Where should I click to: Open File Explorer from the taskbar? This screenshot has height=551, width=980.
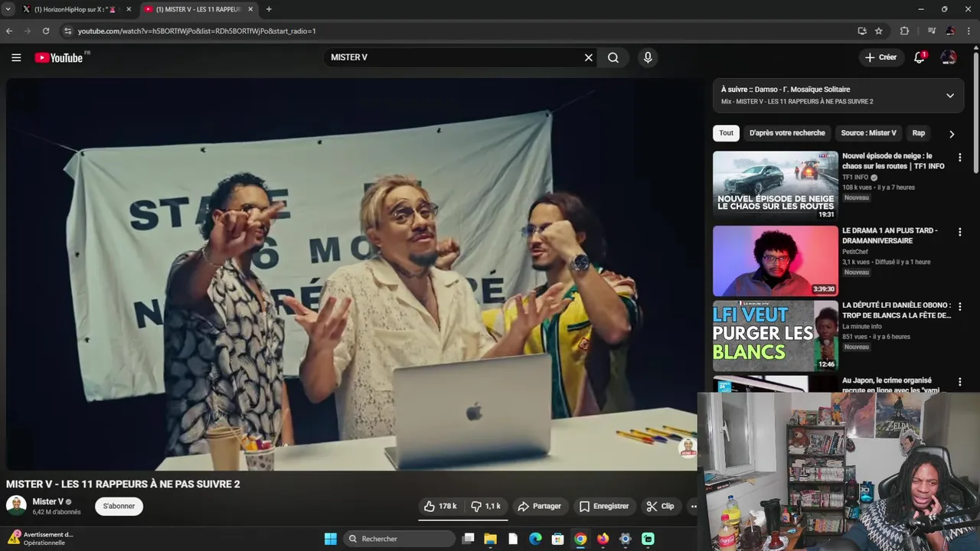491,539
